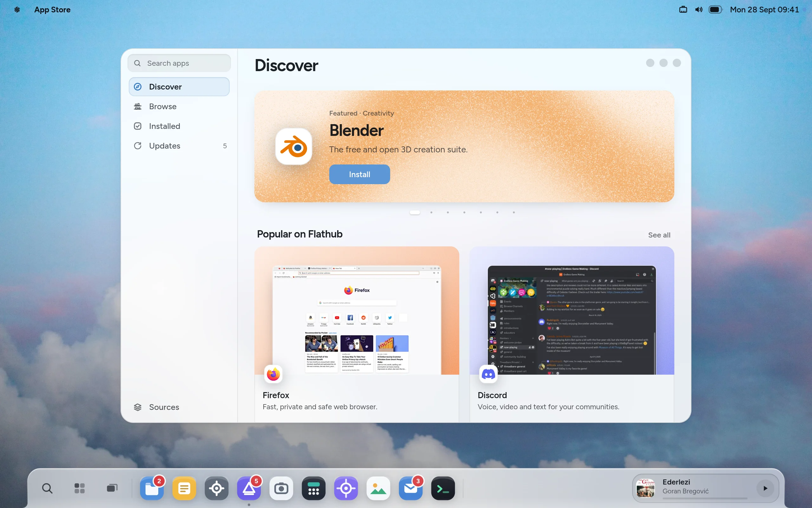Click the Ederlezi song title
This screenshot has height=508, width=812.
click(x=677, y=482)
